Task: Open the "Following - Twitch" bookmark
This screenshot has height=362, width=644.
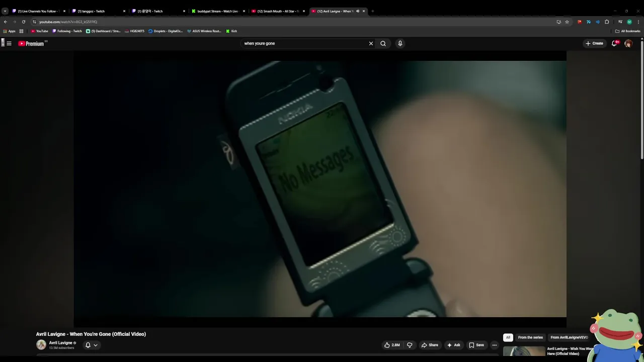Action: (x=67, y=31)
